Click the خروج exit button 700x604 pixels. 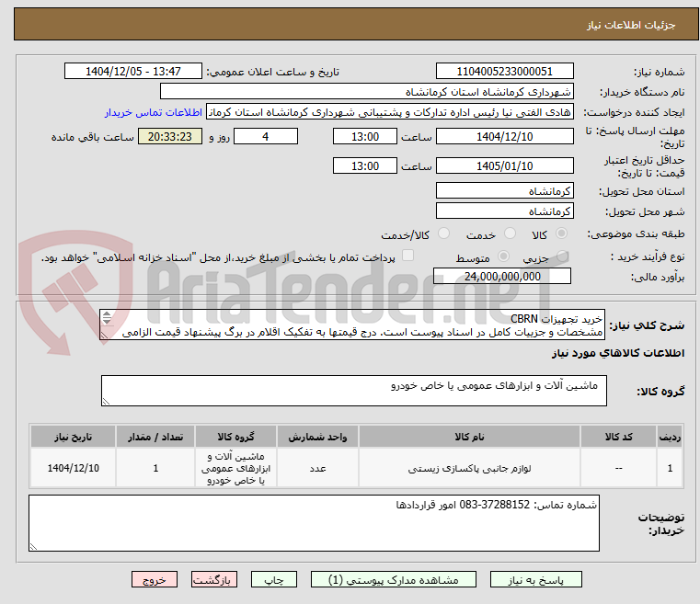[154, 579]
